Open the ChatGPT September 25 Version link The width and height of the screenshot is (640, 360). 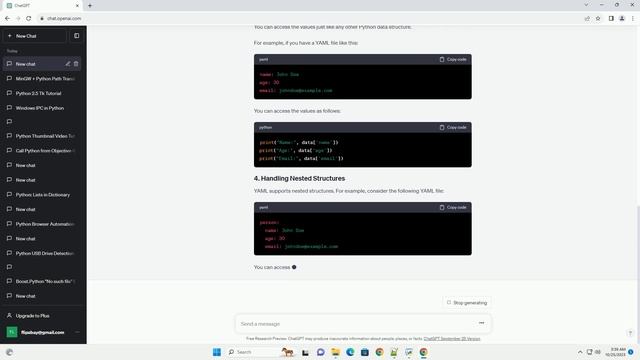452,339
